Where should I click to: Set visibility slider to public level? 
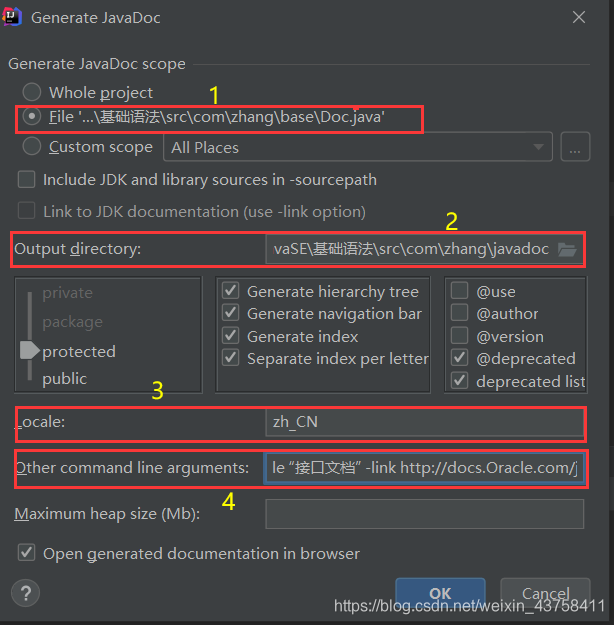click(65, 379)
